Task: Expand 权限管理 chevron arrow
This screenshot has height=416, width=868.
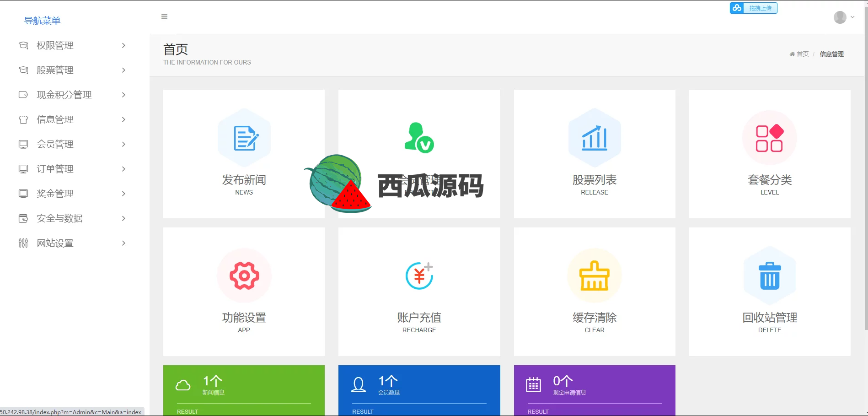Action: tap(123, 45)
